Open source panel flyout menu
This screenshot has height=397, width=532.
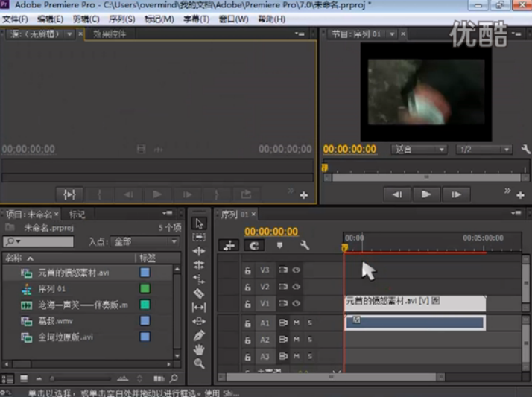tap(300, 34)
